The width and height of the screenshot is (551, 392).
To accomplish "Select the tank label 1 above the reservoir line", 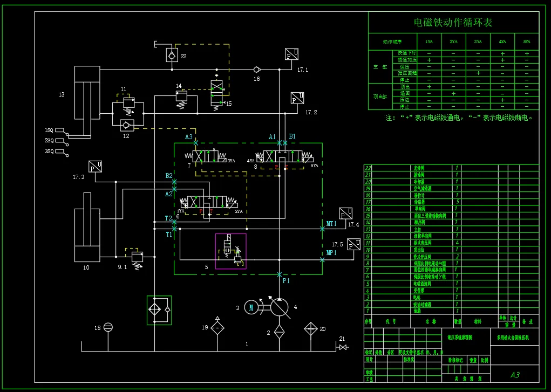I will pyautogui.click(x=247, y=345).
